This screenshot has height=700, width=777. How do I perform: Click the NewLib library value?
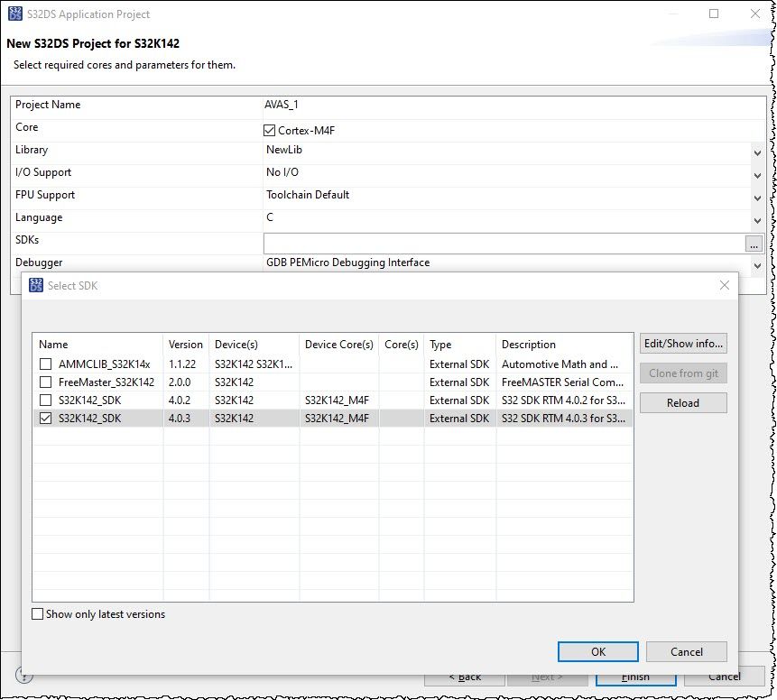pos(284,150)
